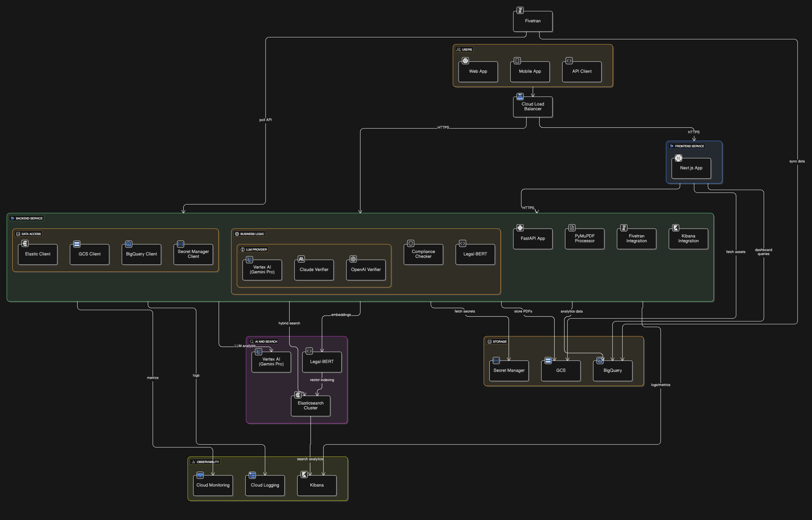Select the STORAGE group label
This screenshot has width=812, height=520.
pos(497,341)
